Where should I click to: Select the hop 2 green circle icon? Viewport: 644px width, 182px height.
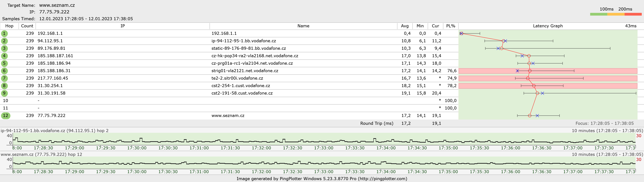point(4,41)
